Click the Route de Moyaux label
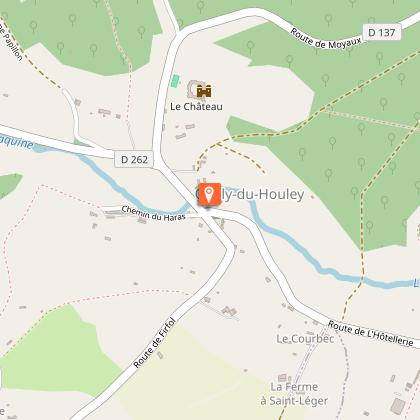420x420 pixels. click(x=326, y=40)
